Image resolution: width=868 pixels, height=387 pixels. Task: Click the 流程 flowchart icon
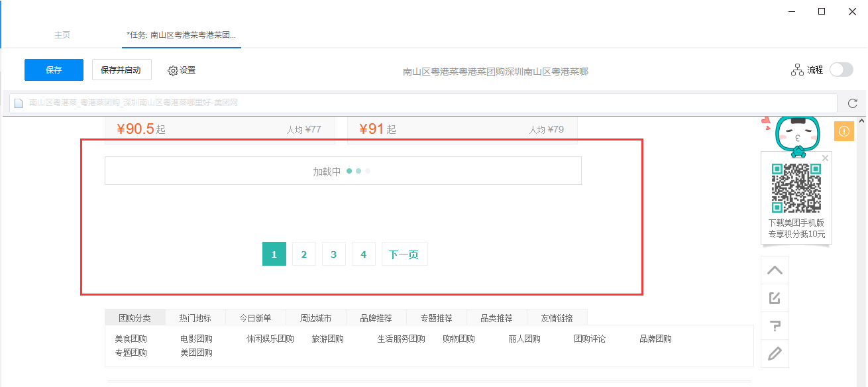(x=797, y=70)
